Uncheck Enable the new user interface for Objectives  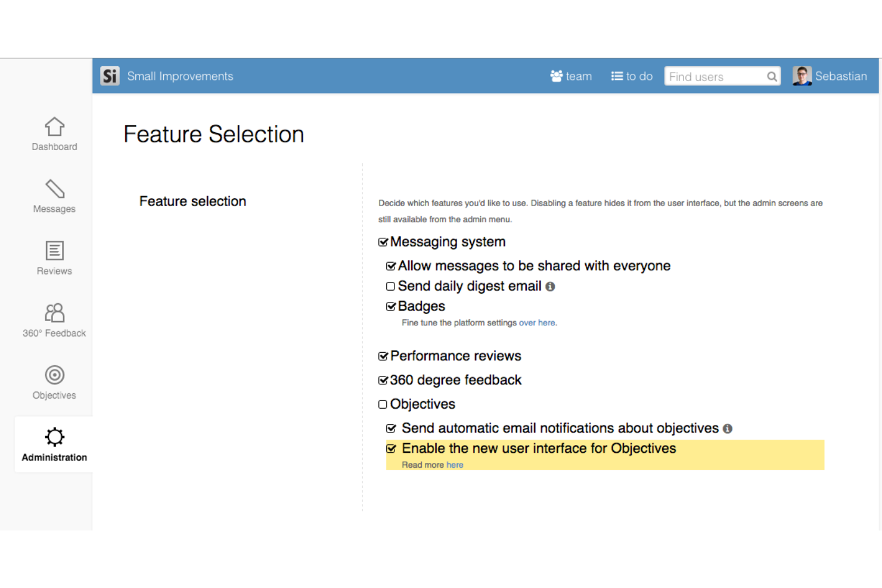pos(391,448)
